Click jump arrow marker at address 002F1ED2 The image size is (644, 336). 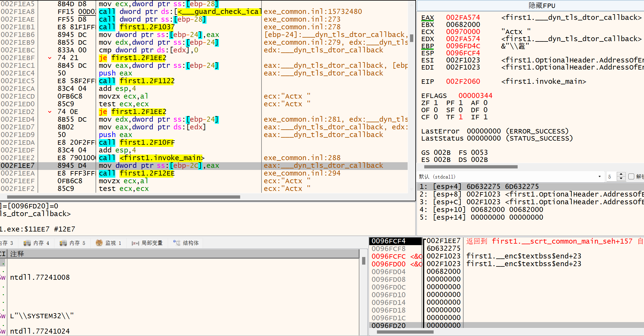tap(50, 112)
